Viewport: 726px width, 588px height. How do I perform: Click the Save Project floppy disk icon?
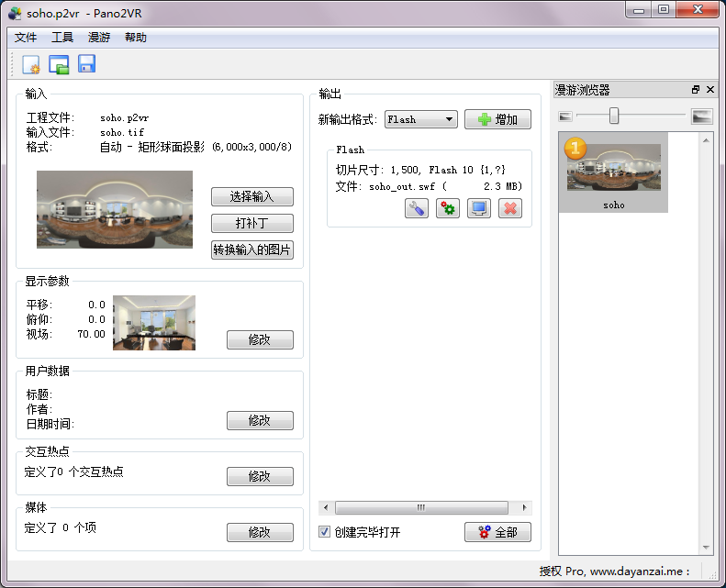point(86,64)
